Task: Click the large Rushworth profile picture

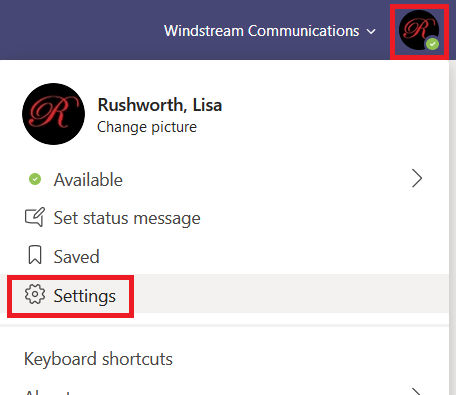Action: 53,114
